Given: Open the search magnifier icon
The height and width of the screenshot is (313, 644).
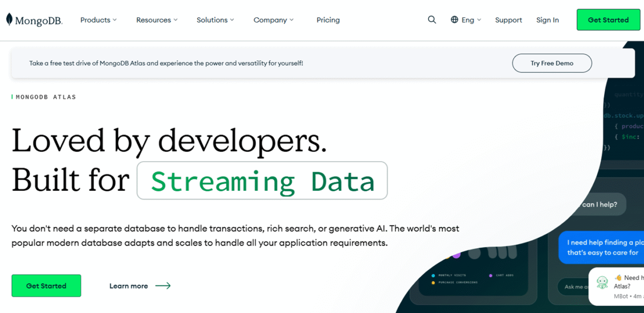Looking at the screenshot, I should (x=432, y=20).
